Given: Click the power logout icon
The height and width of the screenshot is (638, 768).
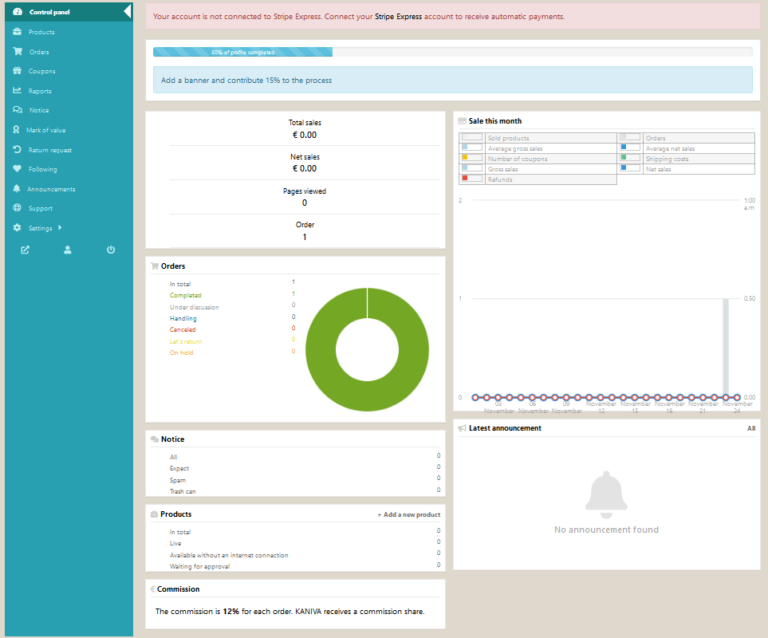Looking at the screenshot, I should click(111, 250).
